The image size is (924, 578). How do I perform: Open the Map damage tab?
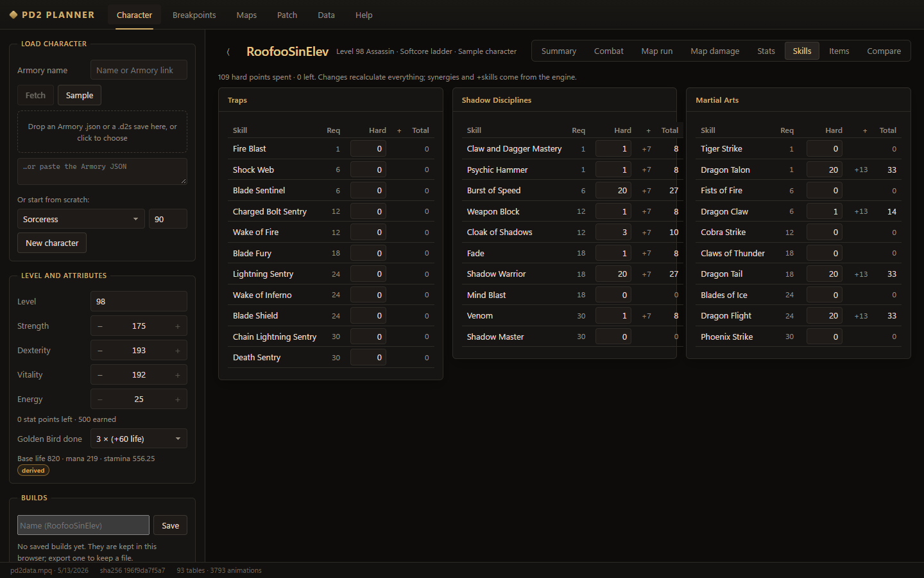(x=715, y=51)
